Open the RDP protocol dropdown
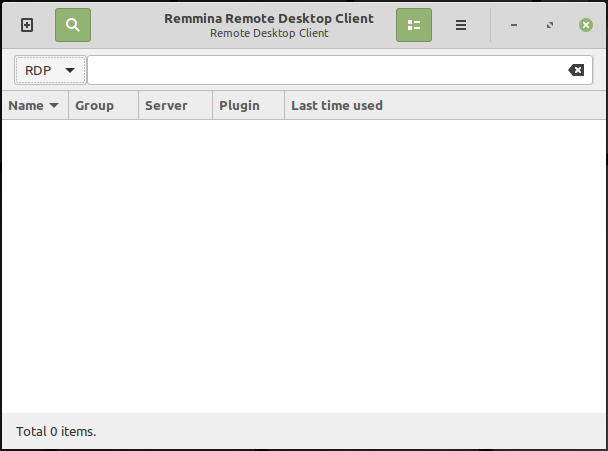Screen dimensions: 608x451 pos(50,70)
